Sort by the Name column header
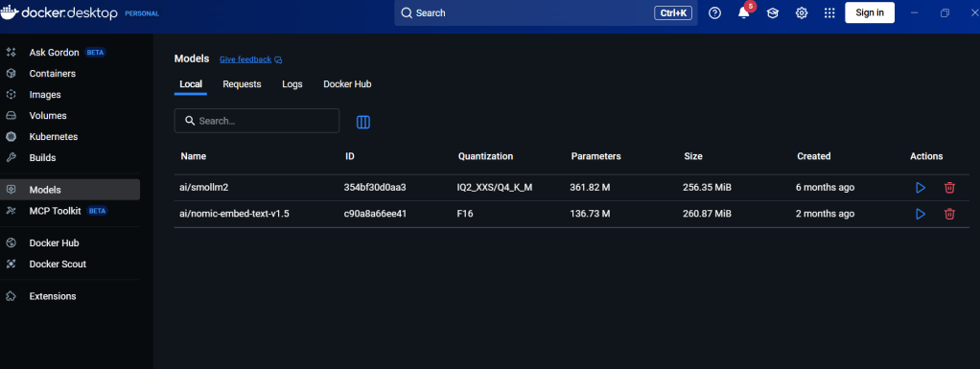The width and height of the screenshot is (980, 369). tap(193, 157)
